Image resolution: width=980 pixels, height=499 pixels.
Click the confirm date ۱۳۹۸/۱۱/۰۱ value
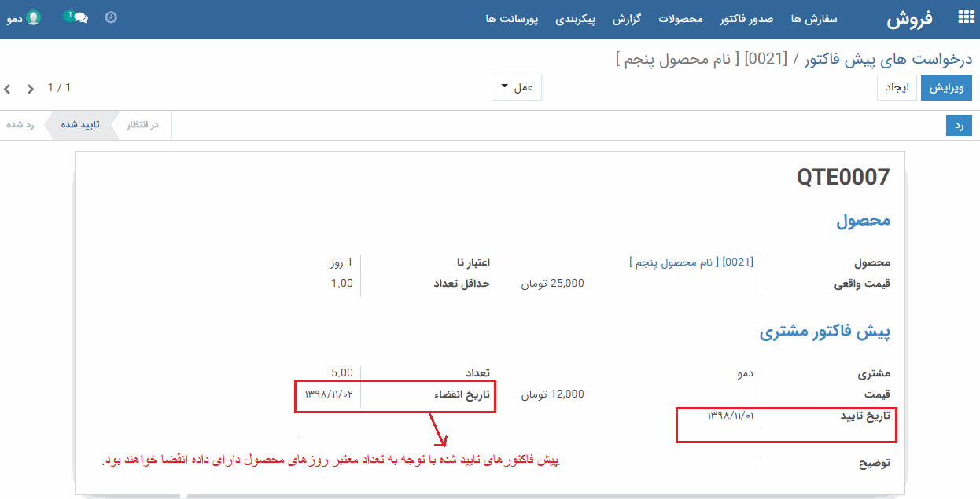point(731,415)
